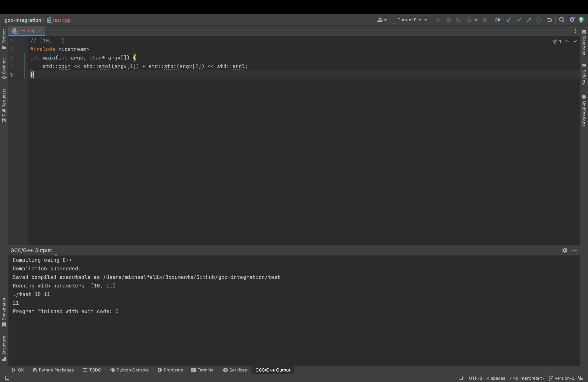Open the Current File run configuration dropdown

point(412,20)
